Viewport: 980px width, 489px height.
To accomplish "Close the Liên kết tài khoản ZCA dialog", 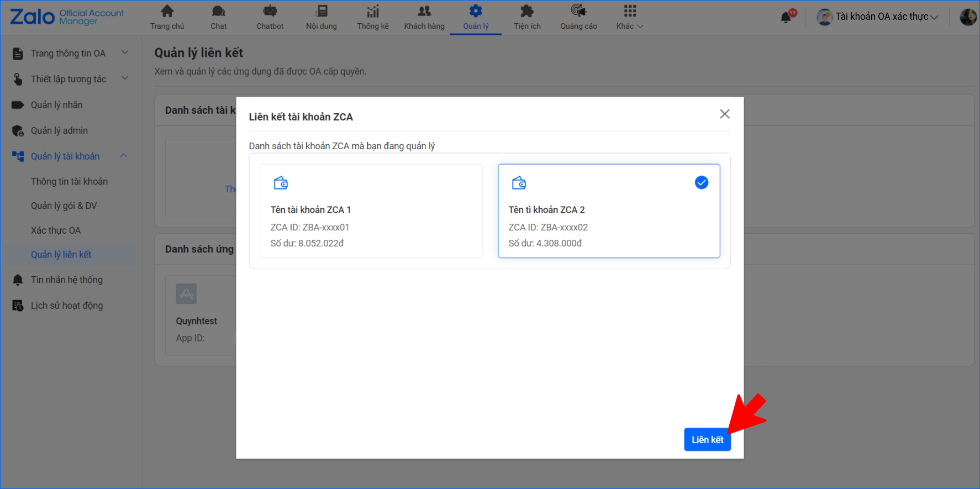I will coord(725,114).
